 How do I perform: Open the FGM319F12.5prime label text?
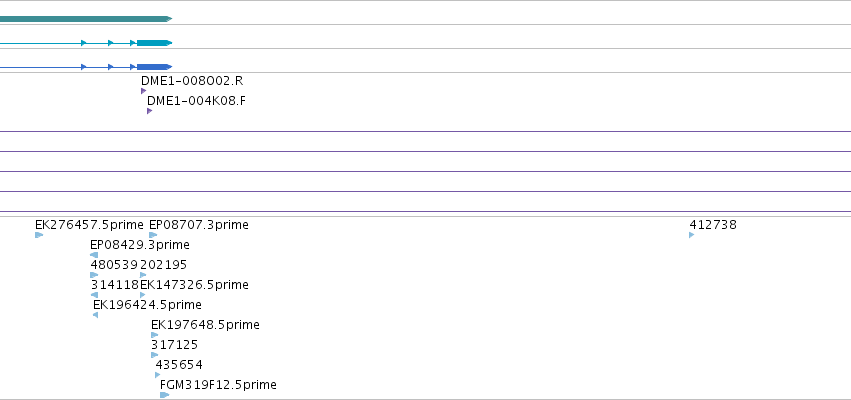tap(218, 385)
